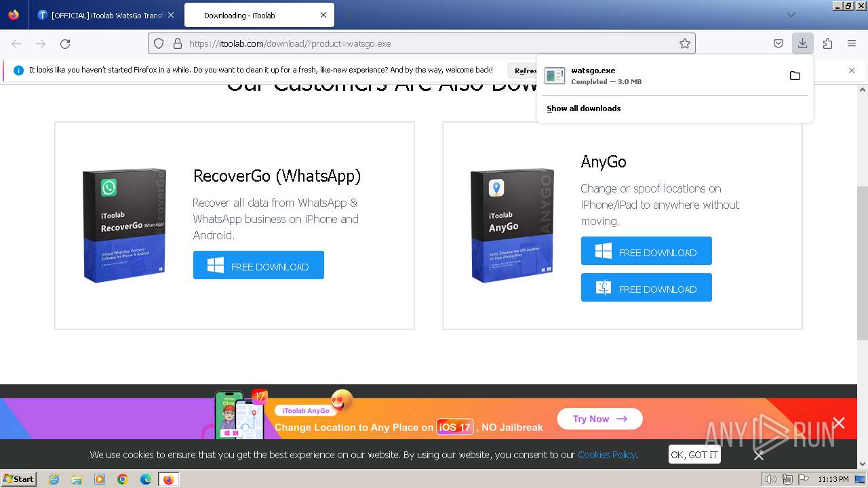The height and width of the screenshot is (488, 868).
Task: Open the Firefox application menu
Action: click(852, 43)
